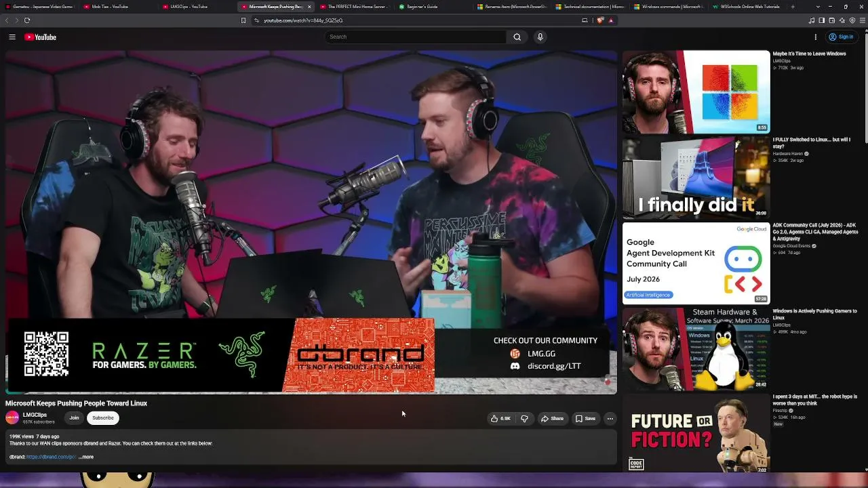The height and width of the screenshot is (488, 868).
Task: Visit the Hardware Haven channel
Action: coord(788,154)
